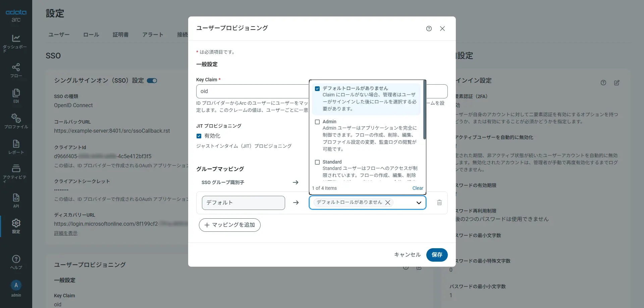
Task: Click the role options list scrollbar
Action: [x=425, y=110]
